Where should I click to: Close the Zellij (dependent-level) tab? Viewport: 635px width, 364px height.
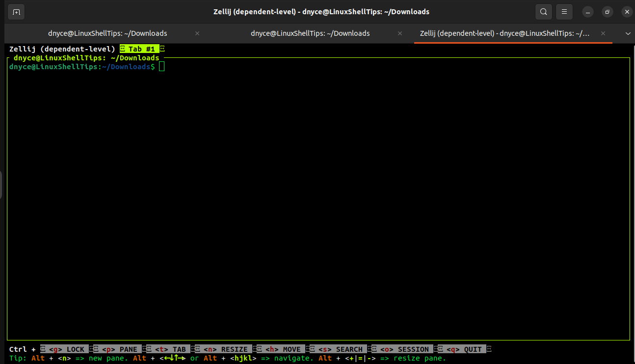[x=603, y=33]
